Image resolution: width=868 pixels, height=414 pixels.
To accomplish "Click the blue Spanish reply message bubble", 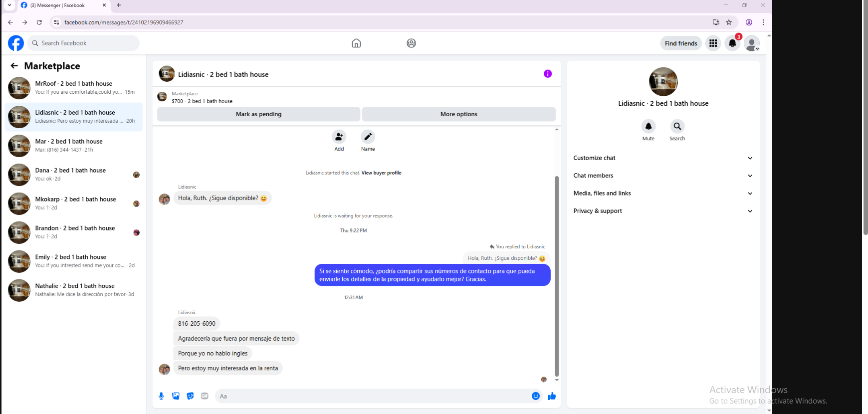I will pyautogui.click(x=433, y=275).
